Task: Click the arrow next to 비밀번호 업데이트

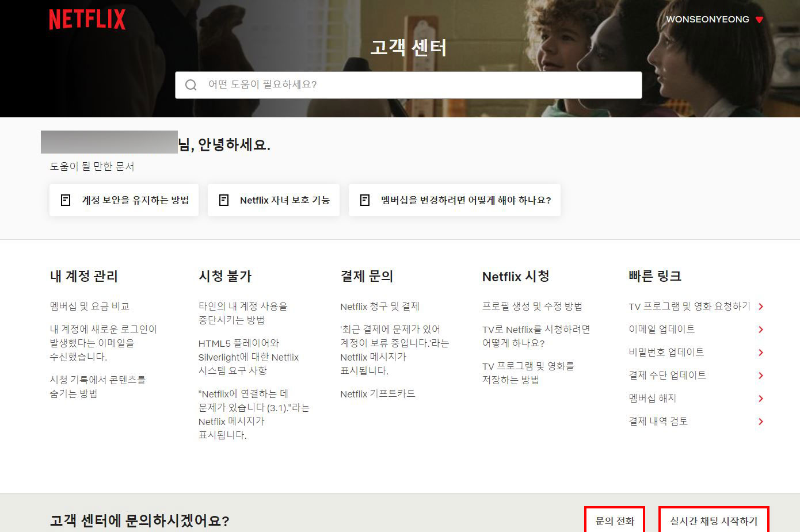Action: click(761, 353)
